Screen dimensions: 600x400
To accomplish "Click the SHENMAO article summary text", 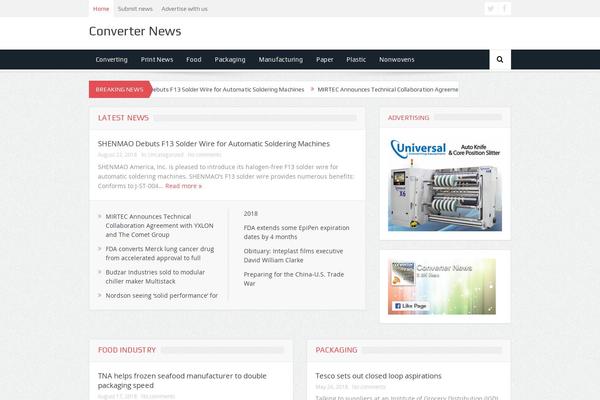I will (226, 176).
